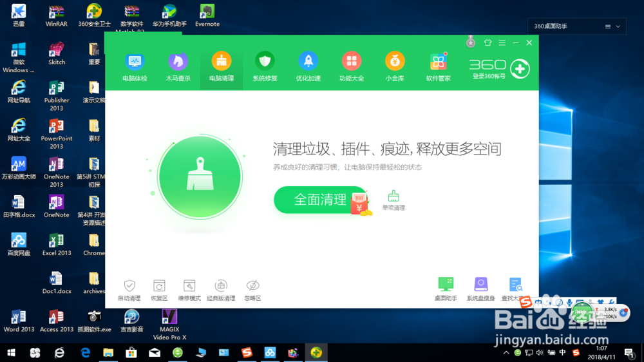Select 百度网盘 desktop shortcut
Image resolution: width=644 pixels, height=362 pixels.
tap(19, 245)
